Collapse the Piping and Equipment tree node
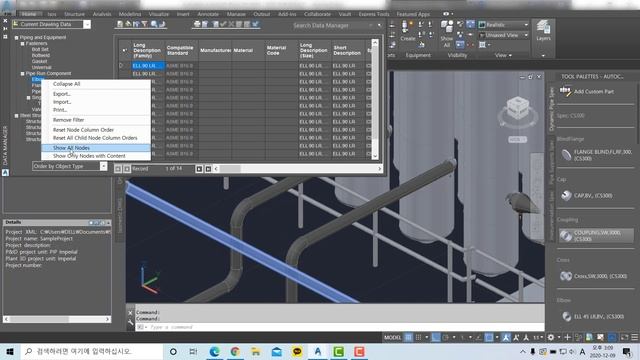The width and height of the screenshot is (640, 360). tap(16, 38)
